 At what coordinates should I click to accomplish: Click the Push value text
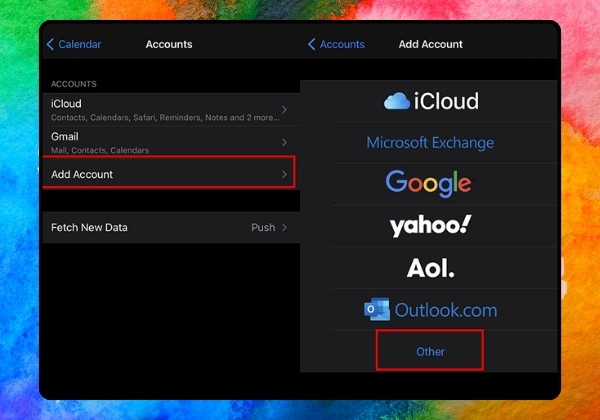click(263, 227)
